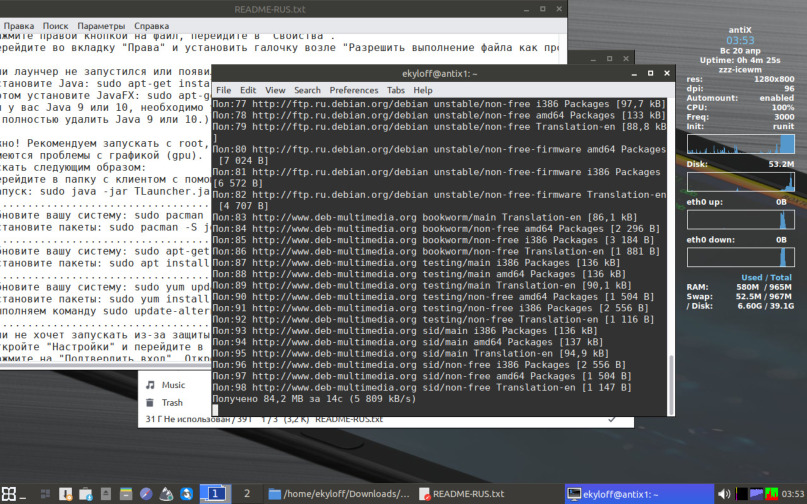The width and height of the screenshot is (807, 504).
Task: Click the terminal title bar ekyloff@antix1: ~
Action: 439,74
